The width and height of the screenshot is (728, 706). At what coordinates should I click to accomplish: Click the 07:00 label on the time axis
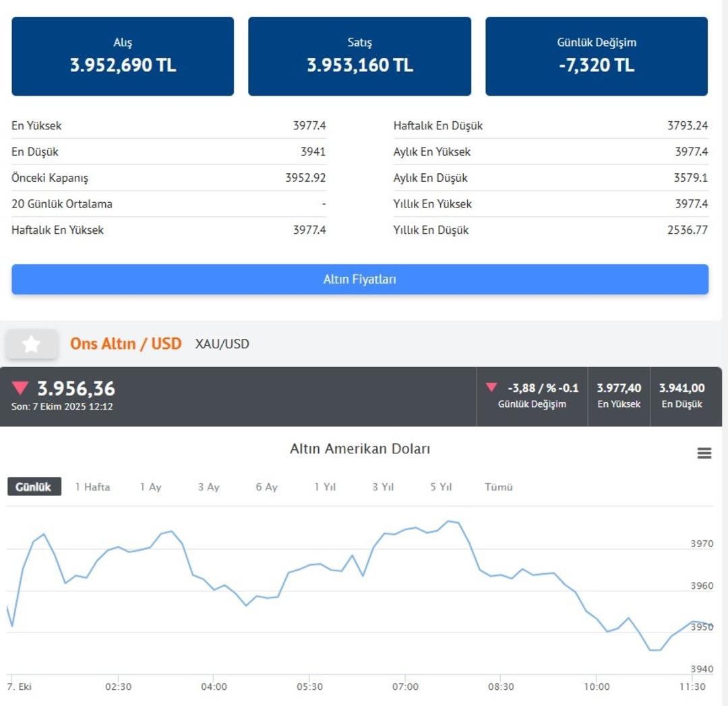click(x=405, y=686)
